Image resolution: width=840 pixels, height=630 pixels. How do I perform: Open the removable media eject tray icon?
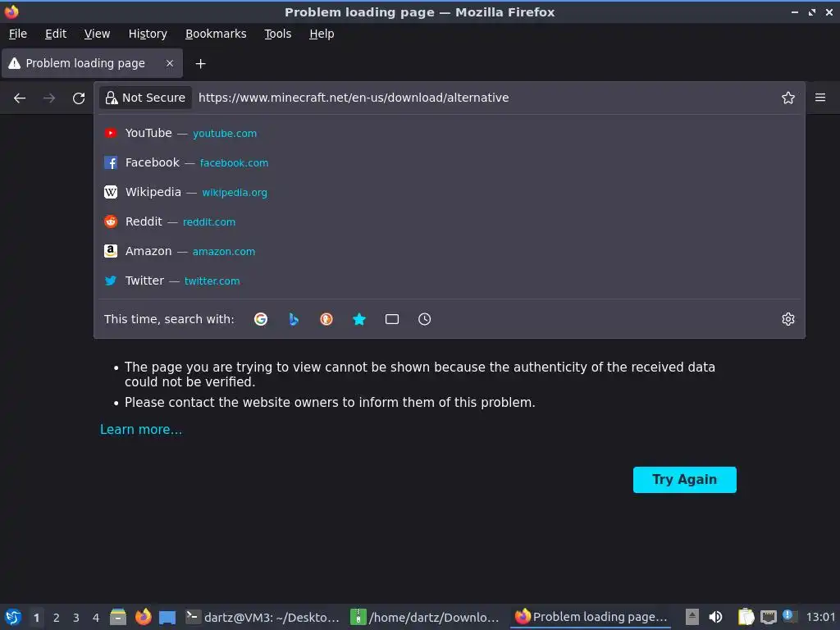click(x=692, y=617)
